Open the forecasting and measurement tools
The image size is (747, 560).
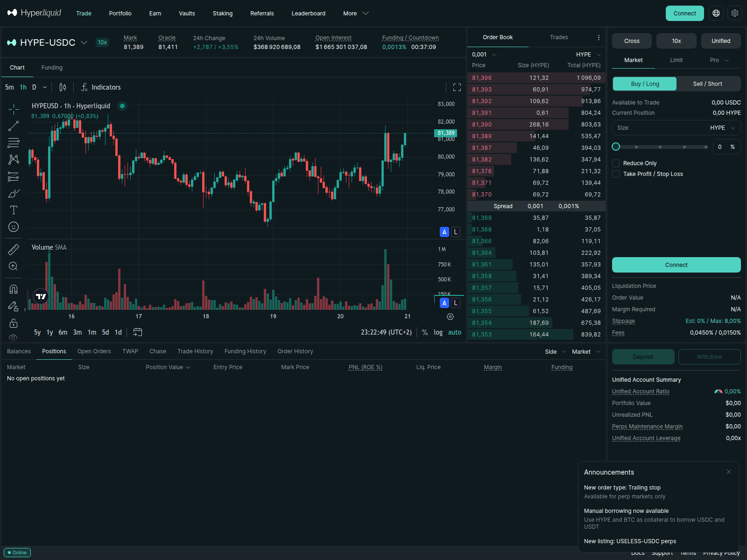coord(14,176)
